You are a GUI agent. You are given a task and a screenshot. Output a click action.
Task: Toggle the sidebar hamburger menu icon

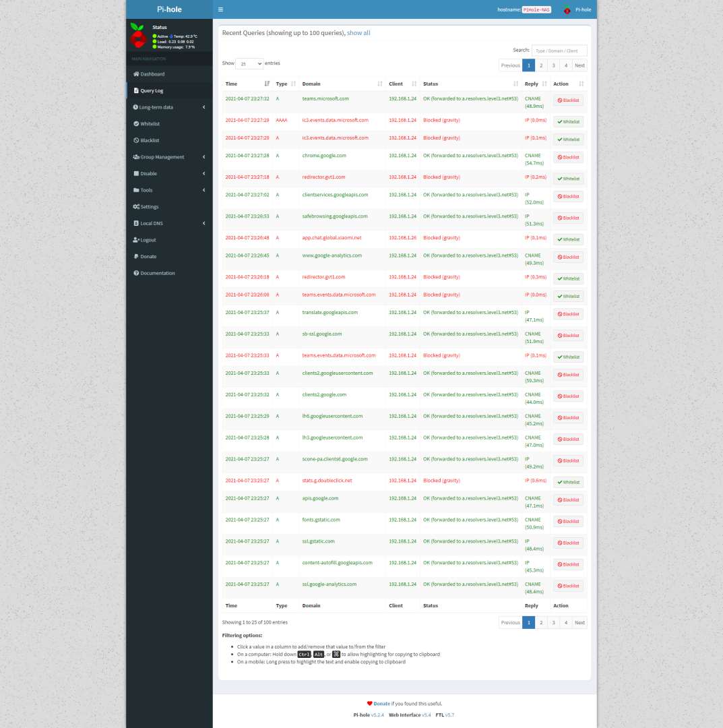click(220, 9)
